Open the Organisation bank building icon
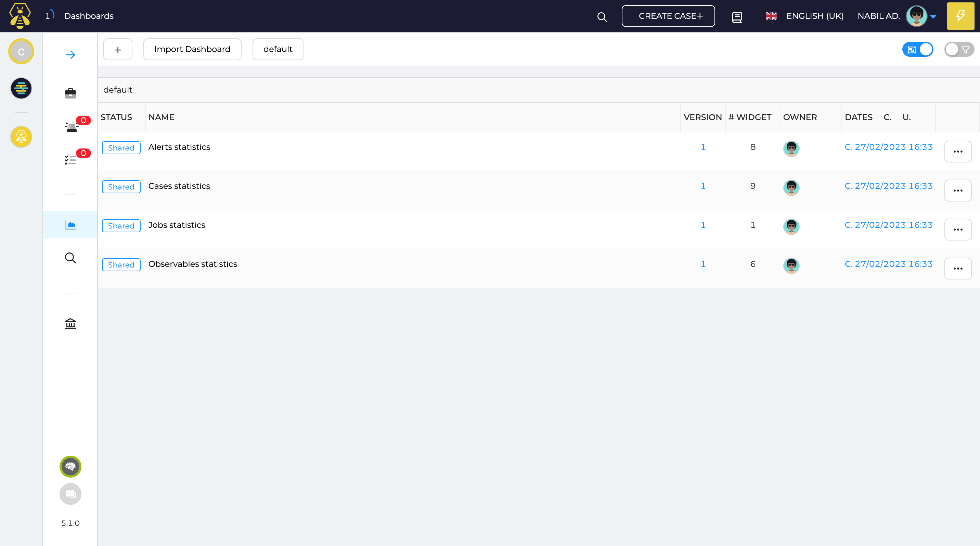 pos(70,324)
